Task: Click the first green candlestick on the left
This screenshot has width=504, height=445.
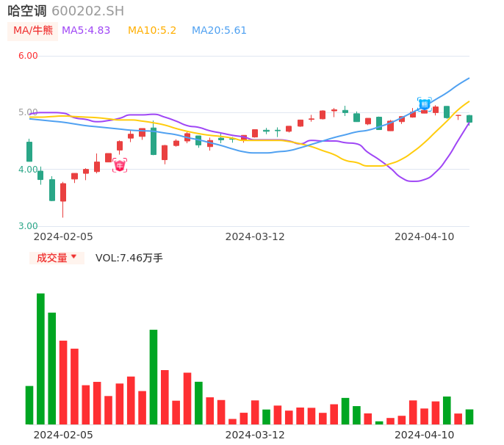Action: pyautogui.click(x=29, y=151)
